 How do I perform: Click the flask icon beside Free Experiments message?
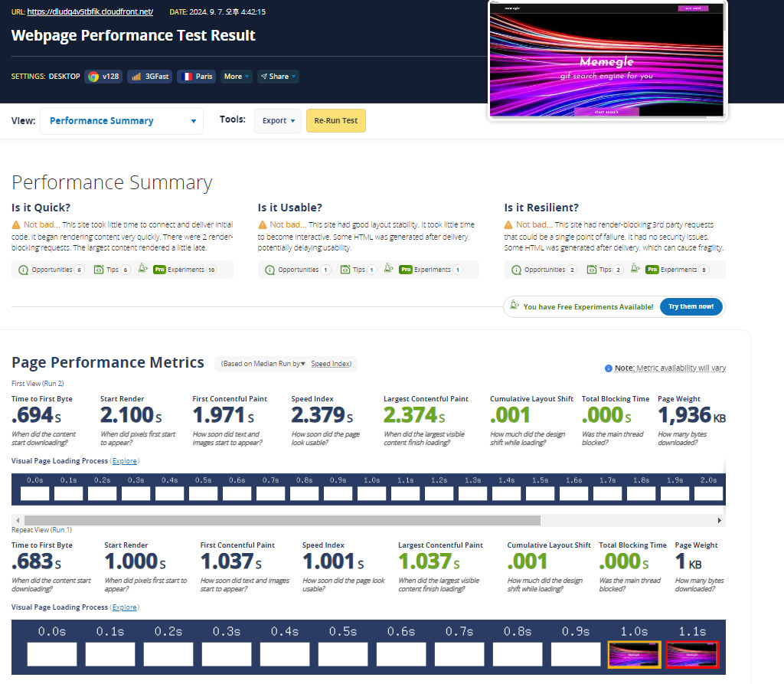pos(514,305)
